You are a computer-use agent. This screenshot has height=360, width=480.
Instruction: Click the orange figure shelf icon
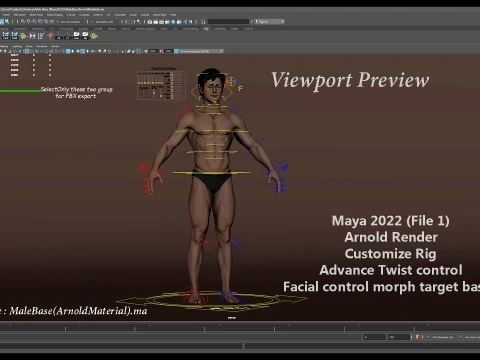[x=50, y=35]
